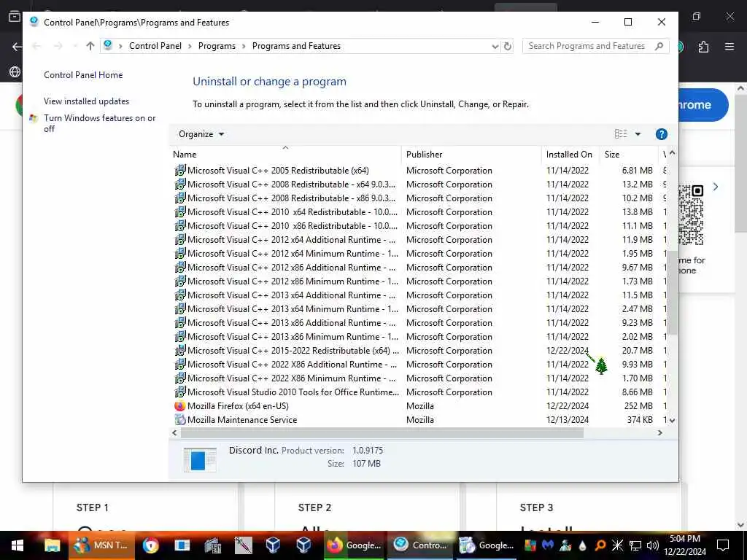Open Turn Windows features on or off
The image size is (747, 560).
(99, 123)
